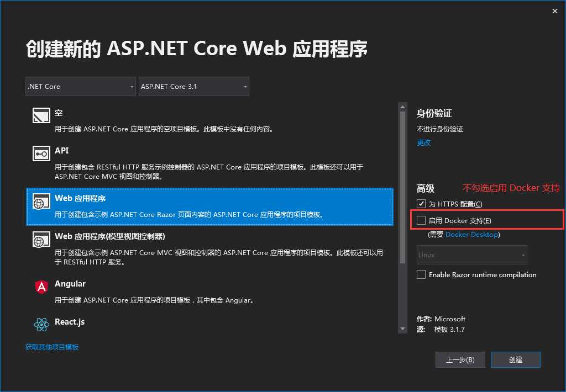Click the template list scrollbar thumb

tap(402, 188)
